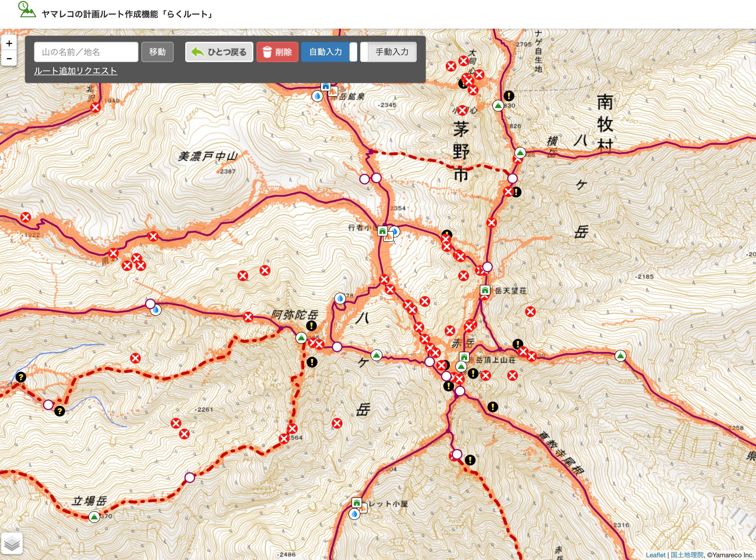Click the question mark marker at left edge
Screen dimensions: 756x560
pyautogui.click(x=21, y=377)
